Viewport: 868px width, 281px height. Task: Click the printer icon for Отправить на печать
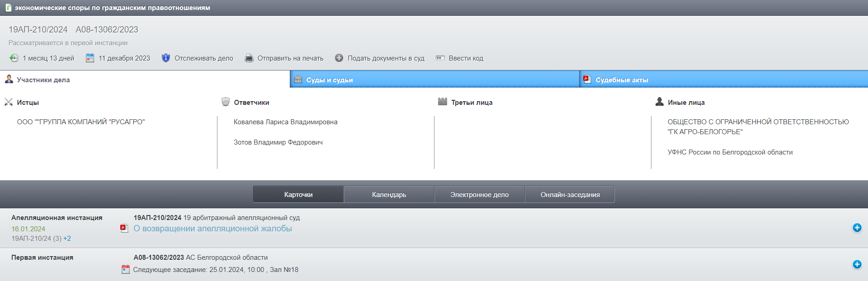click(x=249, y=58)
